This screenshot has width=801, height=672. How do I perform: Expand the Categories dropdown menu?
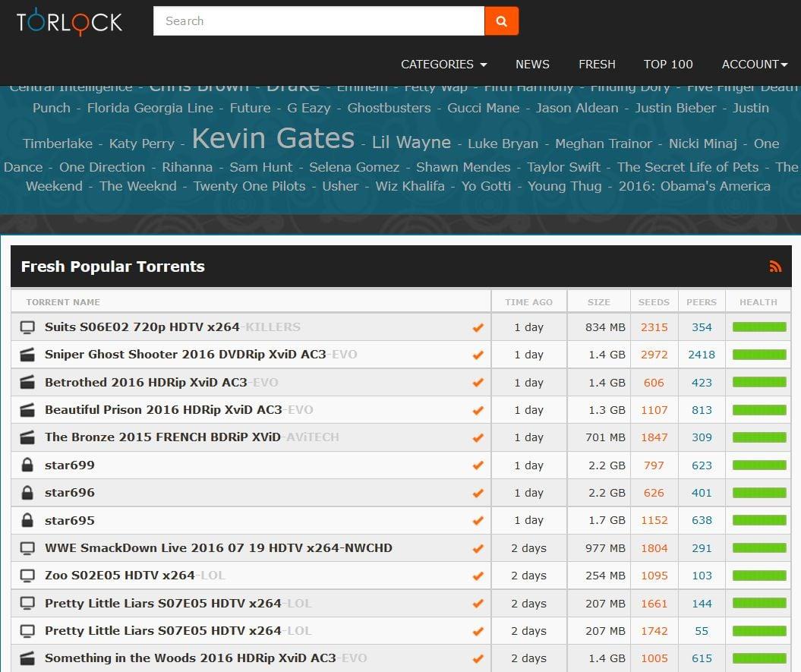443,65
